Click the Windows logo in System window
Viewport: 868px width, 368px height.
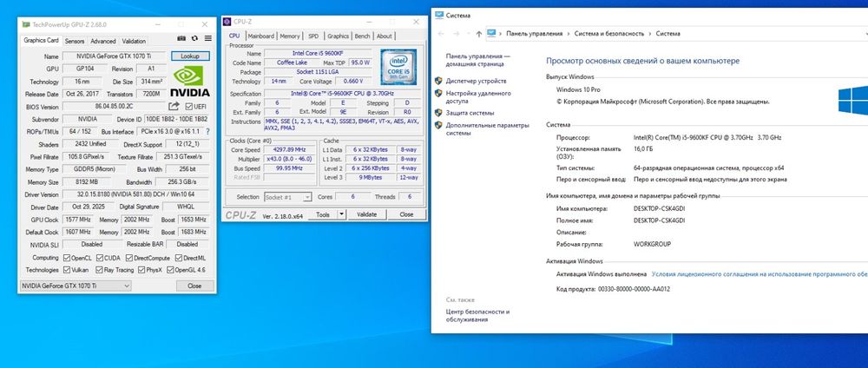tap(853, 101)
